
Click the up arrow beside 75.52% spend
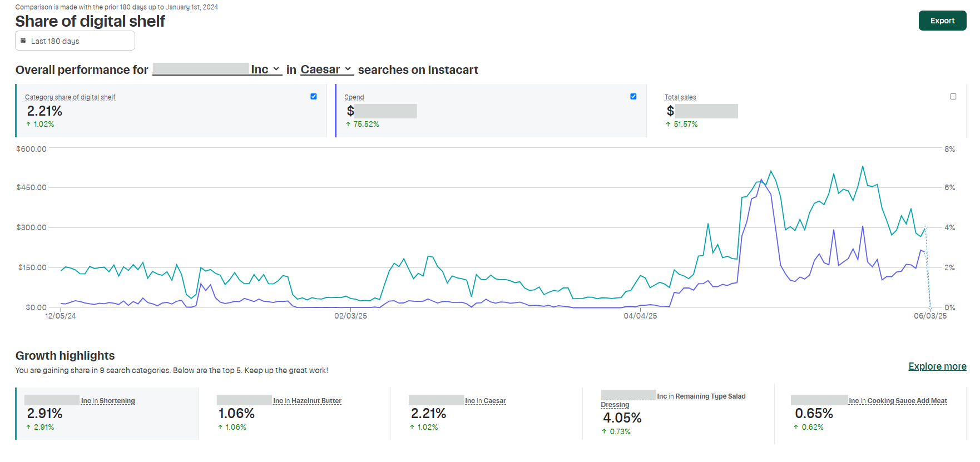(x=348, y=125)
